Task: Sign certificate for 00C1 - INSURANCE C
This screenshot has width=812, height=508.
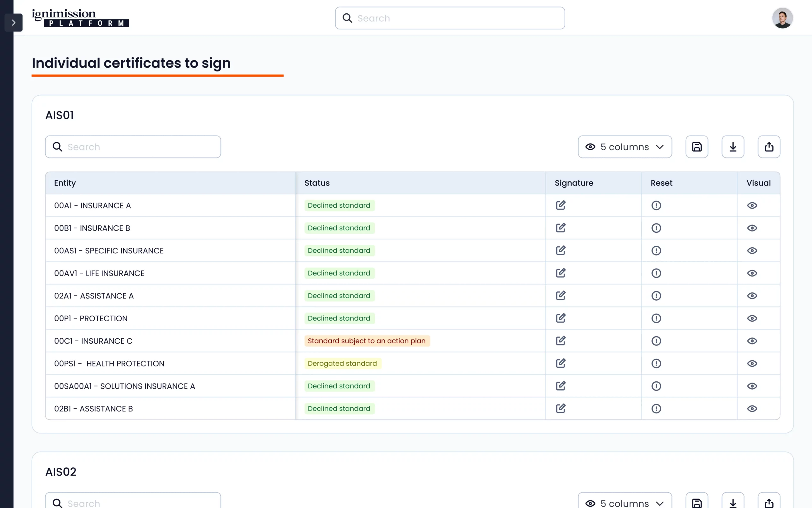Action: [x=561, y=341]
